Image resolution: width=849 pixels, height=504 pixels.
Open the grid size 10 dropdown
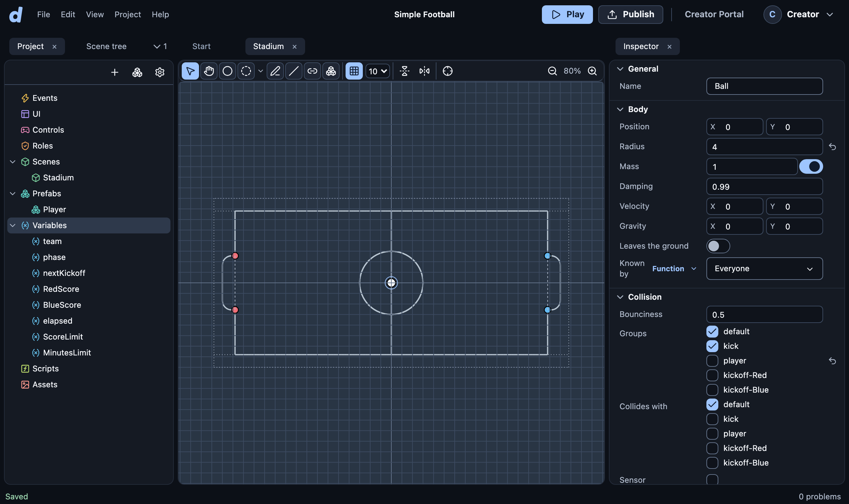coord(377,71)
